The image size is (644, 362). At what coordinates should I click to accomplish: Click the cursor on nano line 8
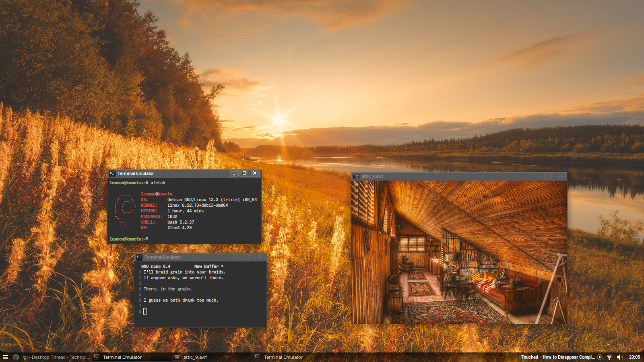[x=145, y=311]
